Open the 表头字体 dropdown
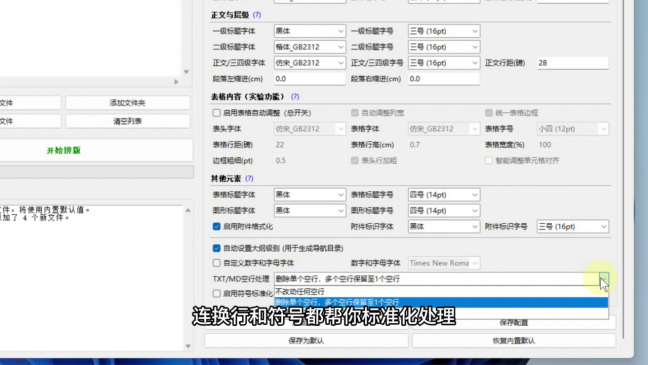The height and width of the screenshot is (365, 648). (x=310, y=129)
